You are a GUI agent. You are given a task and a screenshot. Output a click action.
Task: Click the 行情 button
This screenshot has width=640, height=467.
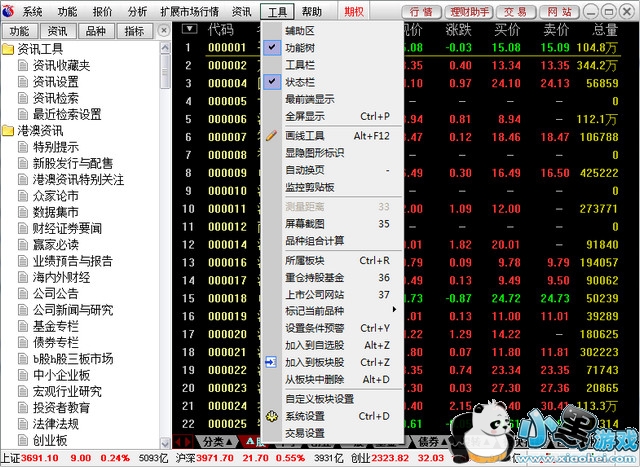click(421, 12)
